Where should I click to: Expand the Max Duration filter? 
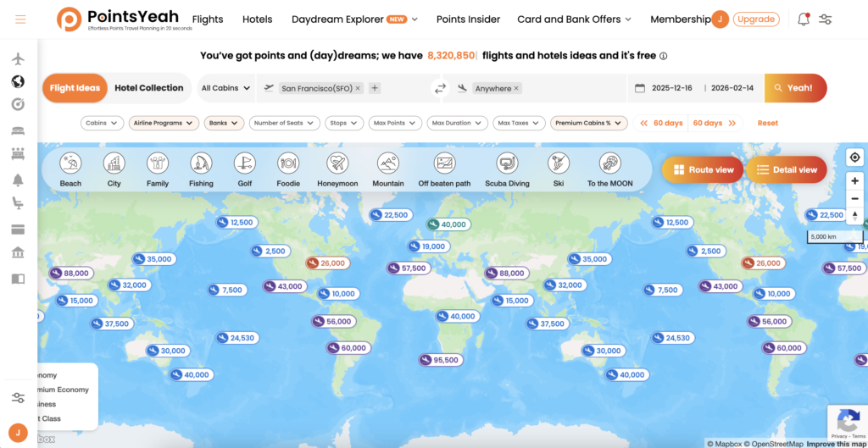point(457,123)
